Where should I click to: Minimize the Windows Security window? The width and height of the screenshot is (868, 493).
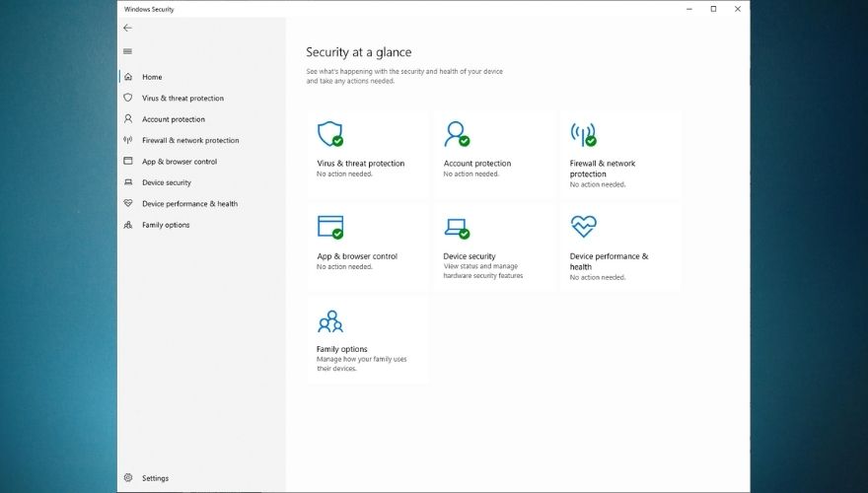click(x=689, y=9)
